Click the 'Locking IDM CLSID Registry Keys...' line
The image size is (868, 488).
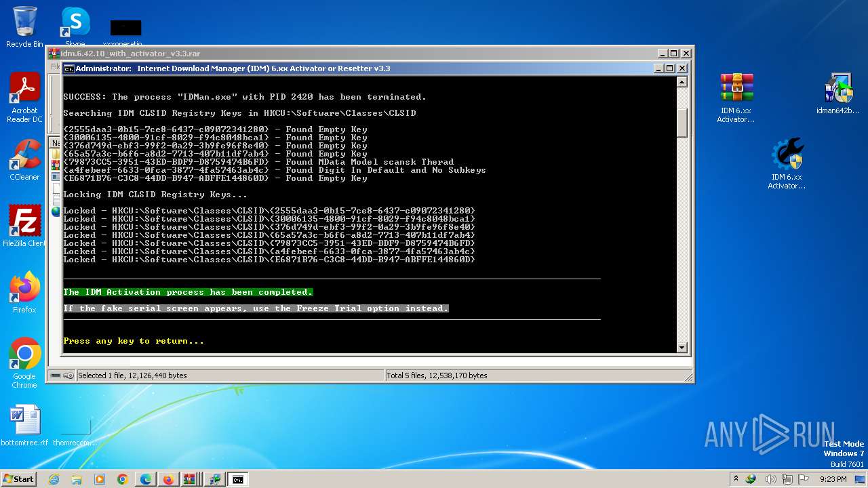(155, 195)
